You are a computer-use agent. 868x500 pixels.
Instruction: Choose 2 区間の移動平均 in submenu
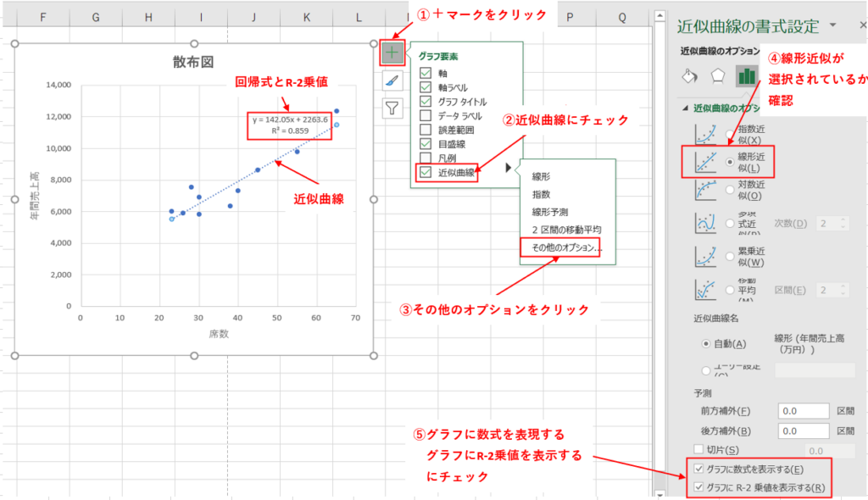[x=566, y=230]
